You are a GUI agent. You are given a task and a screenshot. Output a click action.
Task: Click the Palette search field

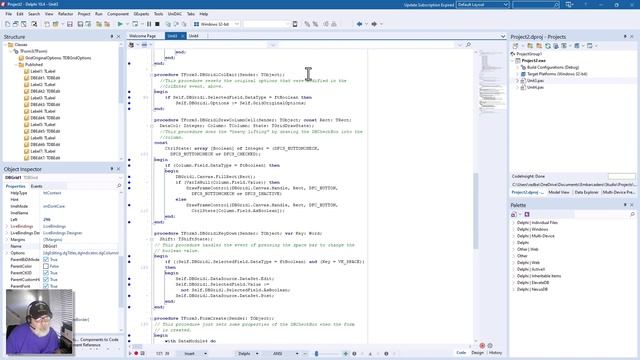[602, 214]
